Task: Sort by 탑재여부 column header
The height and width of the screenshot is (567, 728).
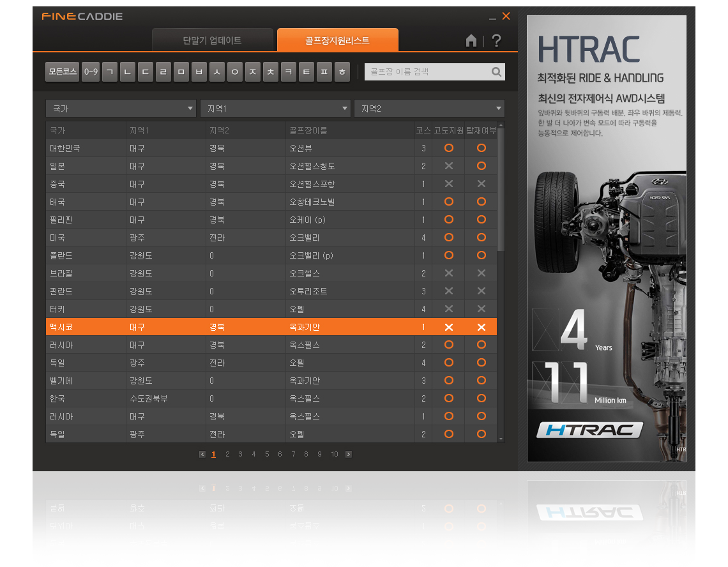Action: click(x=481, y=130)
